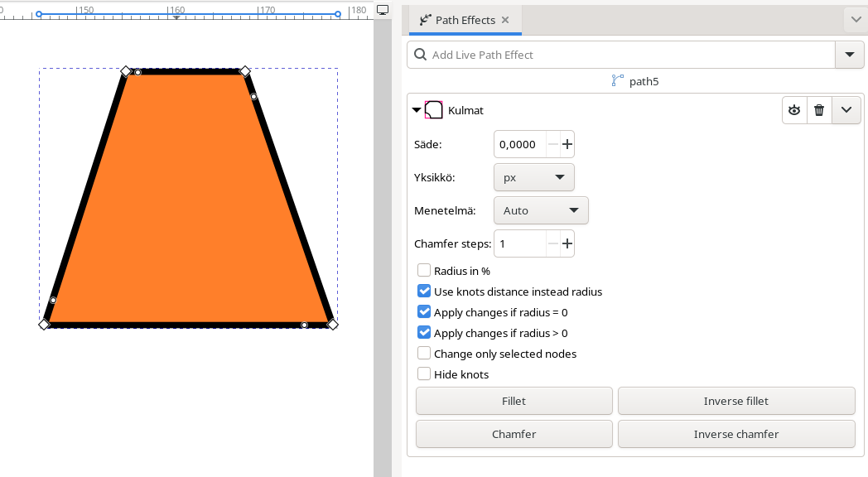Open the Yksikkö px unit dropdown
Screen dimensions: 868x477
[533, 177]
